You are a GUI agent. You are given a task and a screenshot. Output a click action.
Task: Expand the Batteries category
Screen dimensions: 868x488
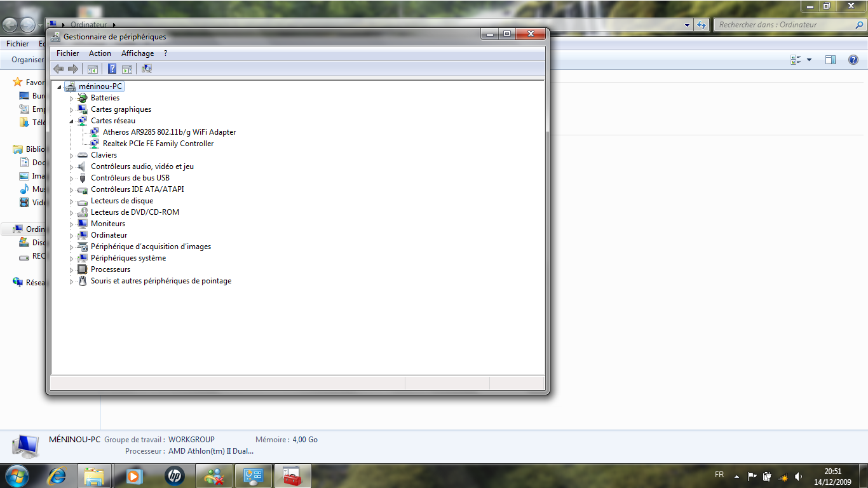click(71, 98)
